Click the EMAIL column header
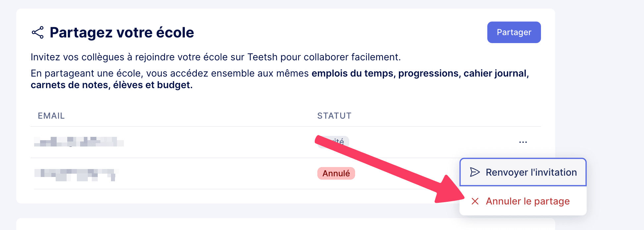The width and height of the screenshot is (644, 230). point(51,116)
